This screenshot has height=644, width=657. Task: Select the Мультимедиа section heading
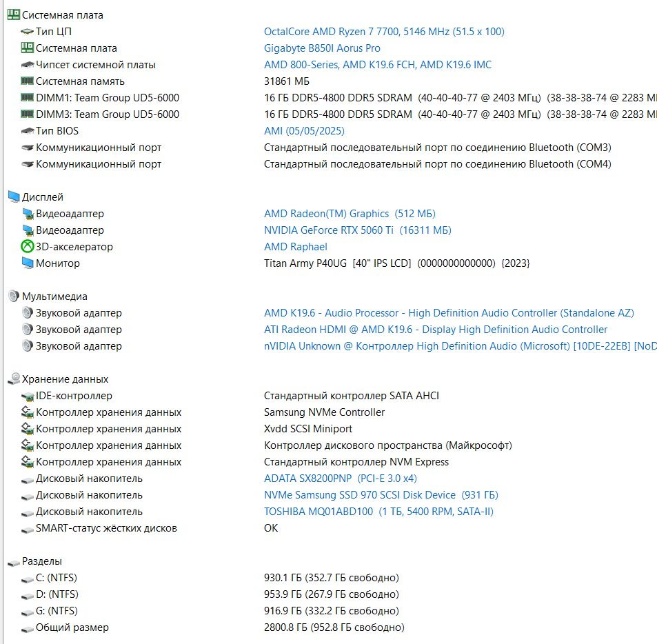[54, 296]
